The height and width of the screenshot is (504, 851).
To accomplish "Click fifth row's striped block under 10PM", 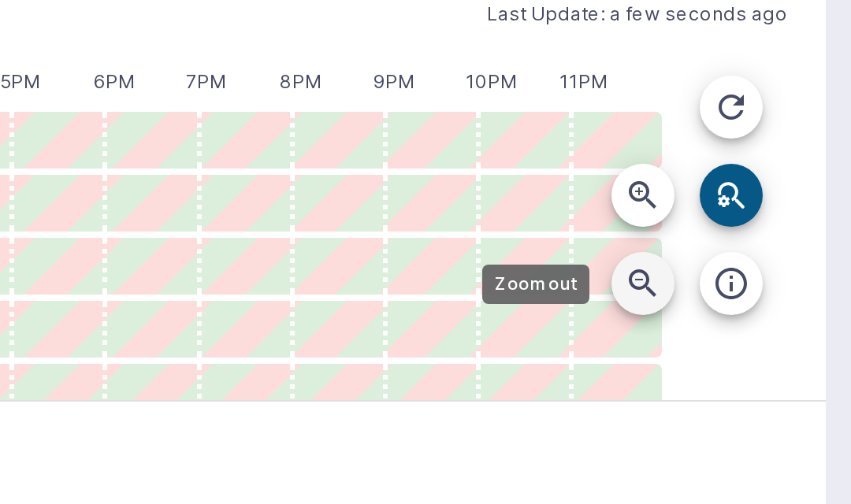I will click(525, 382).
